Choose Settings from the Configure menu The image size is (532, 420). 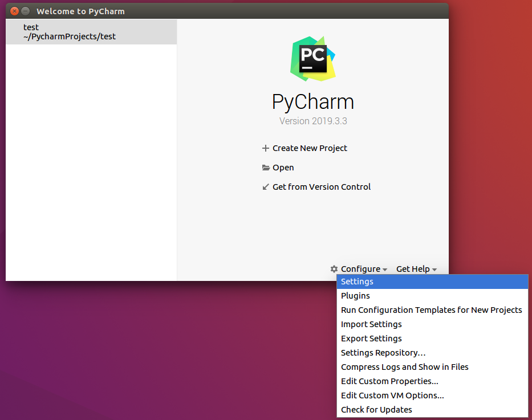(x=432, y=282)
